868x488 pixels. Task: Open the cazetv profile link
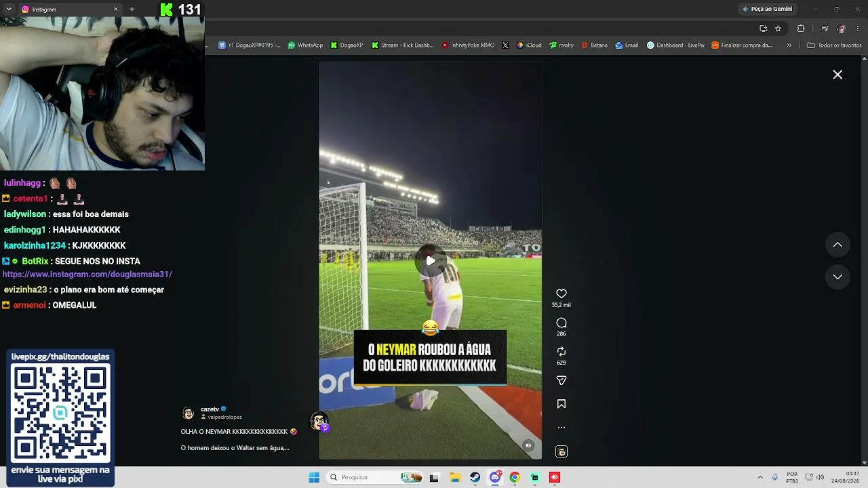[210, 409]
